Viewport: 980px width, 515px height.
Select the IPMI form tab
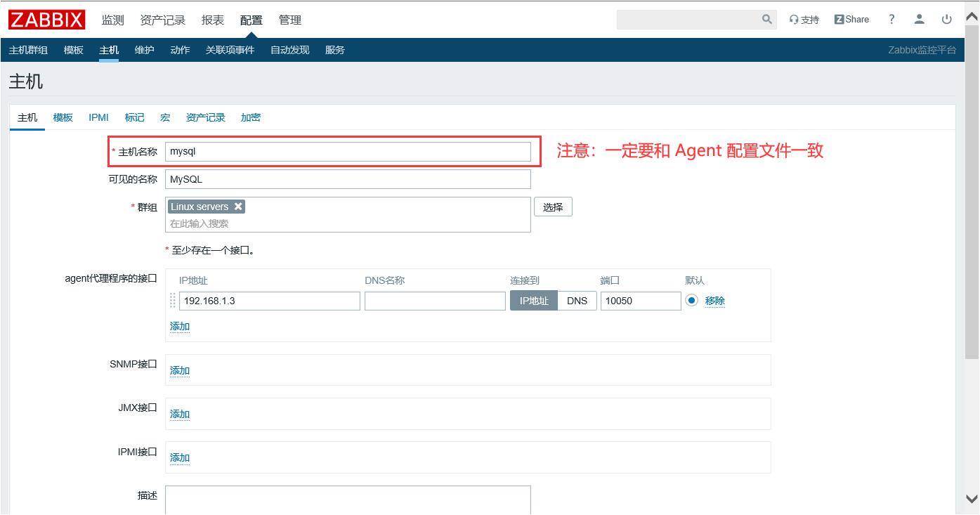click(x=99, y=117)
